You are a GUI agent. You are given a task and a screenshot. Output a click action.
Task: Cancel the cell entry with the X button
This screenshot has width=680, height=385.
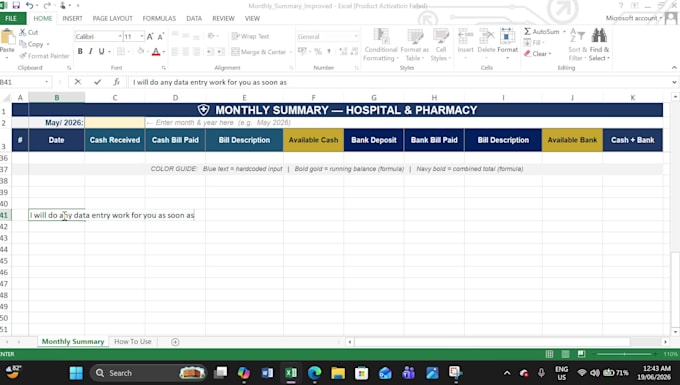pyautogui.click(x=78, y=82)
